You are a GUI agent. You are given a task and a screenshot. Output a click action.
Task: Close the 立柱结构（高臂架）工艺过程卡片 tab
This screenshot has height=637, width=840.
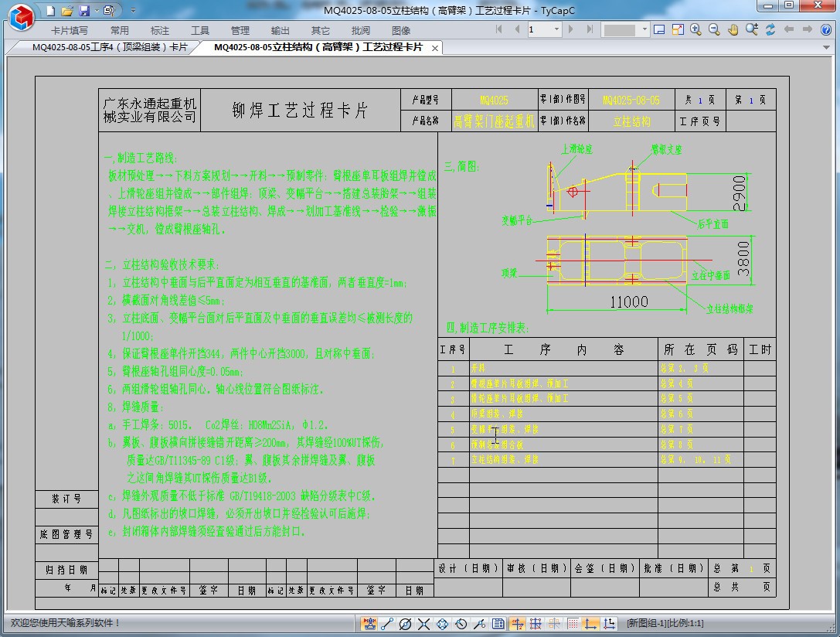435,48
